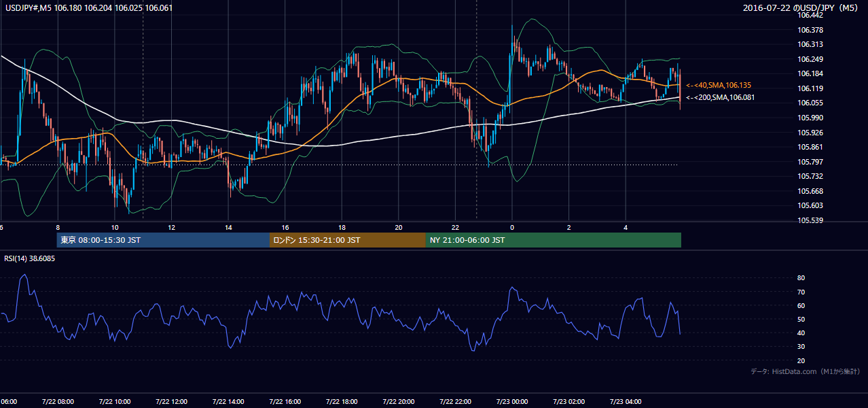Click RSI scale value 80

tap(801, 278)
